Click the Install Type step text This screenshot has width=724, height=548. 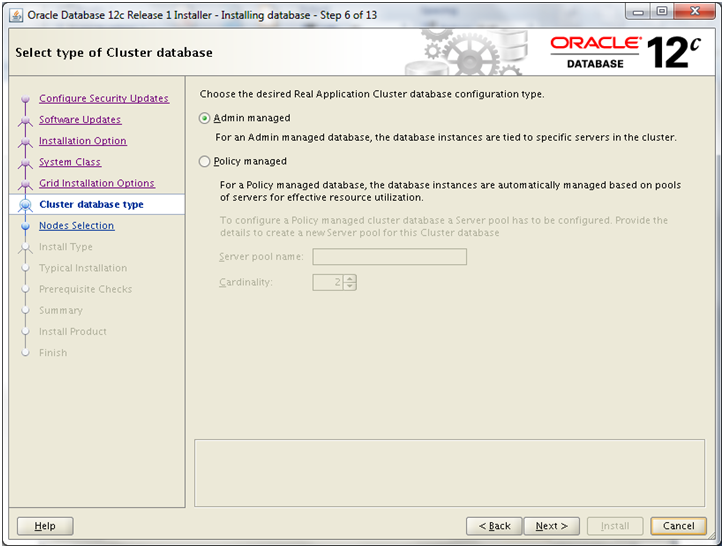pyautogui.click(x=66, y=247)
